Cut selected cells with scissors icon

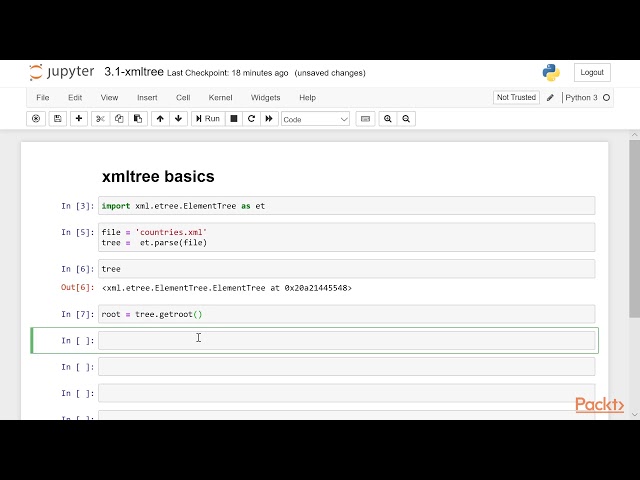(x=100, y=119)
